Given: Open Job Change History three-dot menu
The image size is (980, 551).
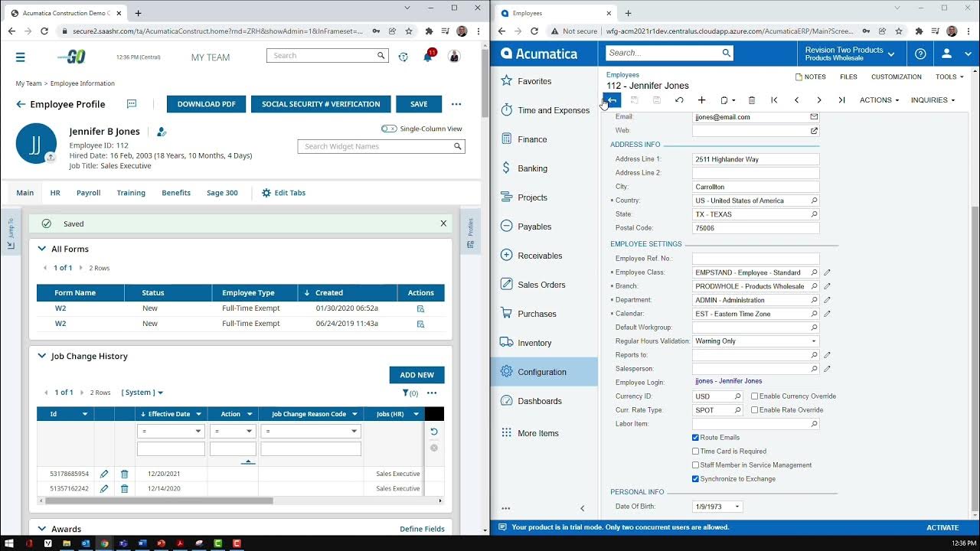Looking at the screenshot, I should [432, 393].
